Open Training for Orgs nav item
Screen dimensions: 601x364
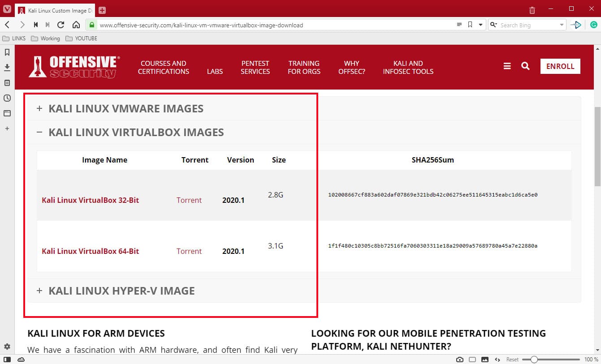point(304,67)
